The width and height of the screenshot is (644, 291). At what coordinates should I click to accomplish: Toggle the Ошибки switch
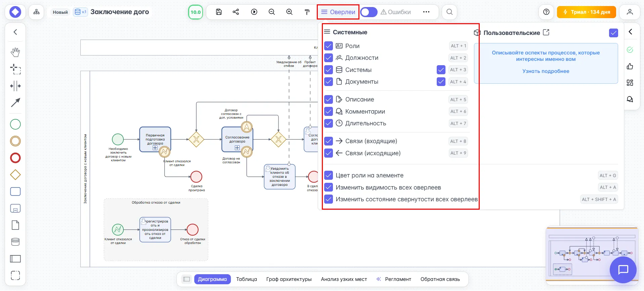(369, 12)
